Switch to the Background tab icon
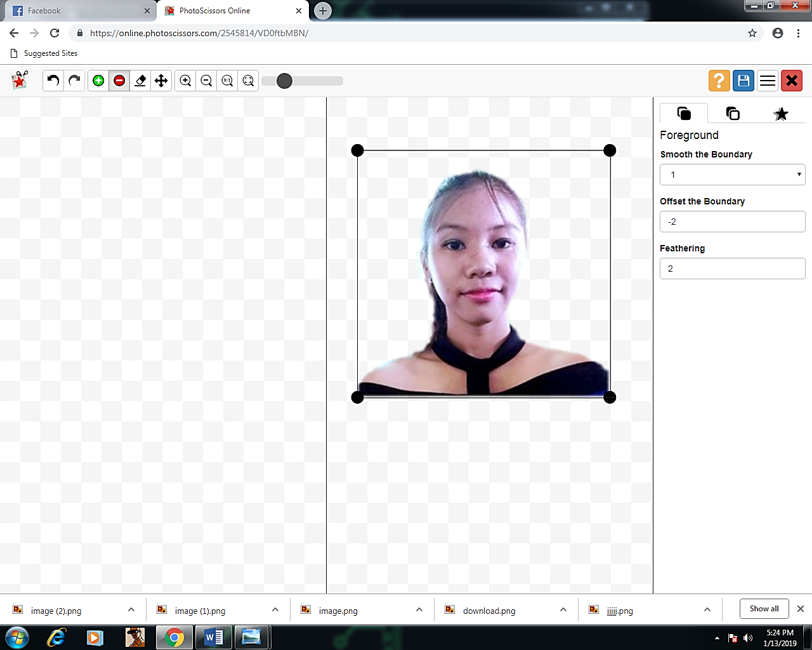Viewport: 812px width, 650px height. tap(733, 114)
